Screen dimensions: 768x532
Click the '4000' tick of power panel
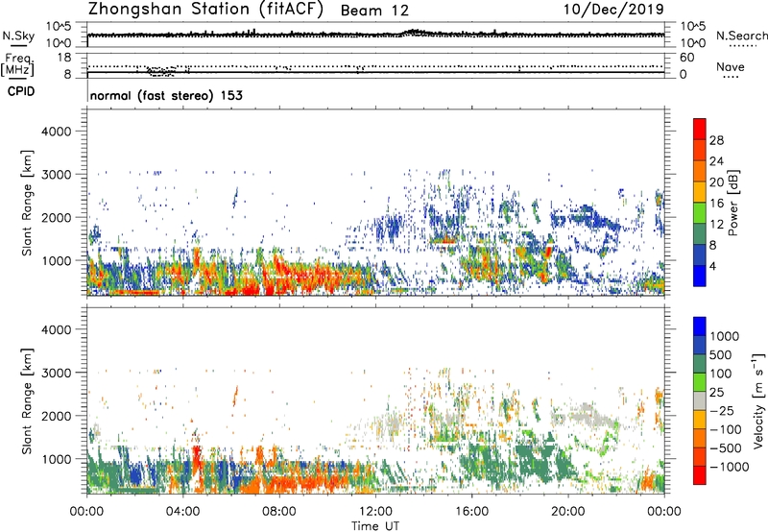click(x=56, y=132)
